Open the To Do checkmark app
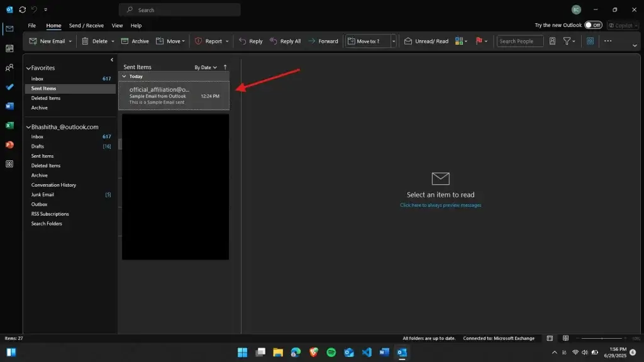 pos(9,87)
